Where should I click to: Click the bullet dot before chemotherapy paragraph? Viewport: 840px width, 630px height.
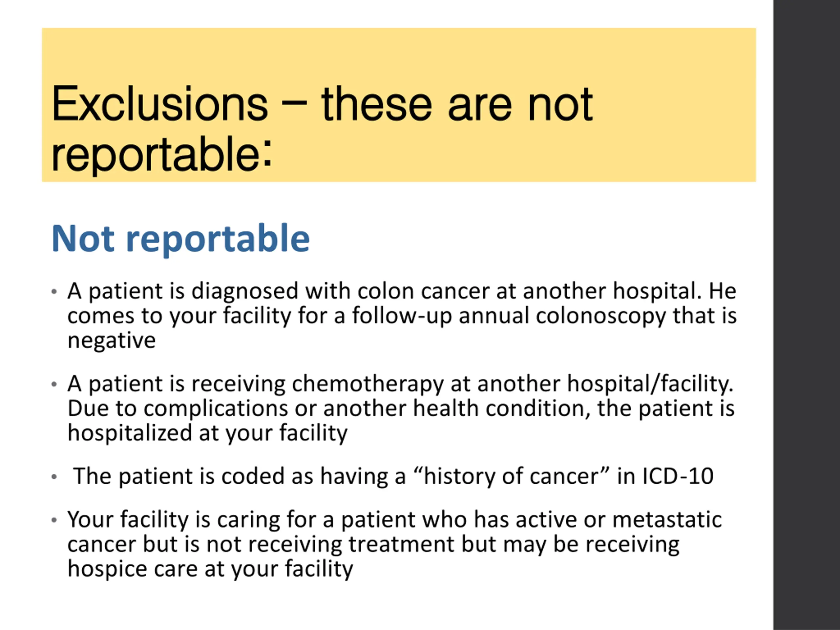point(54,384)
